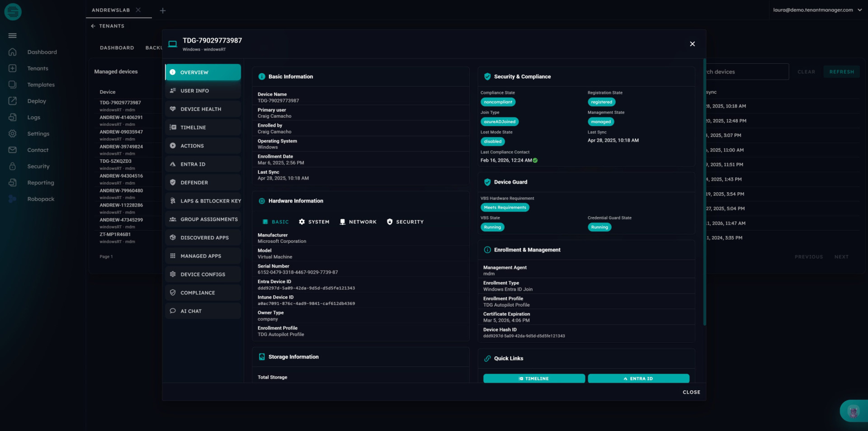The width and height of the screenshot is (868, 431).
Task: Expand the user account dropdown
Action: coord(859,10)
